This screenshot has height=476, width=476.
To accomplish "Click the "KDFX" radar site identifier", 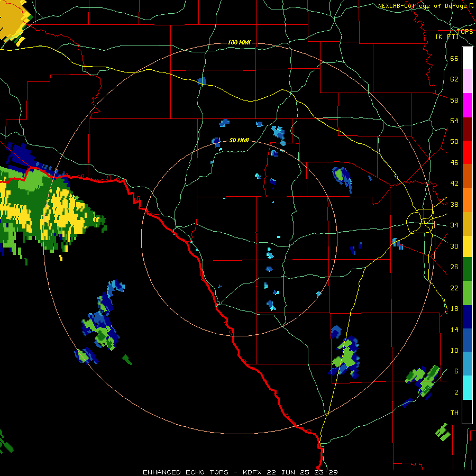I will (x=252, y=472).
